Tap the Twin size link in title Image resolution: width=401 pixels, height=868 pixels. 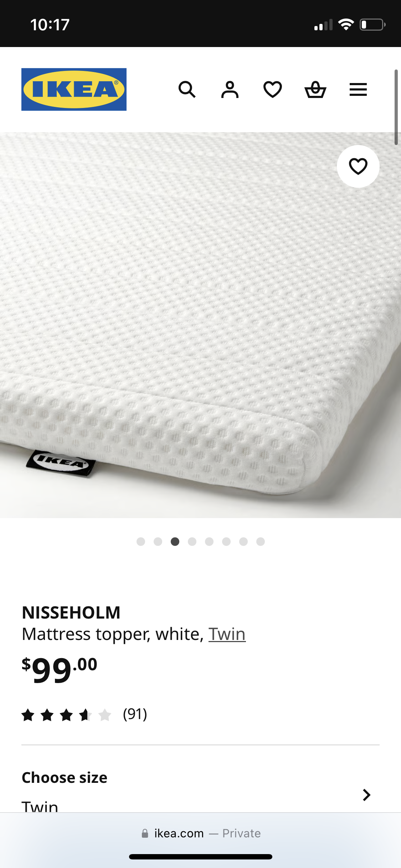click(x=227, y=634)
